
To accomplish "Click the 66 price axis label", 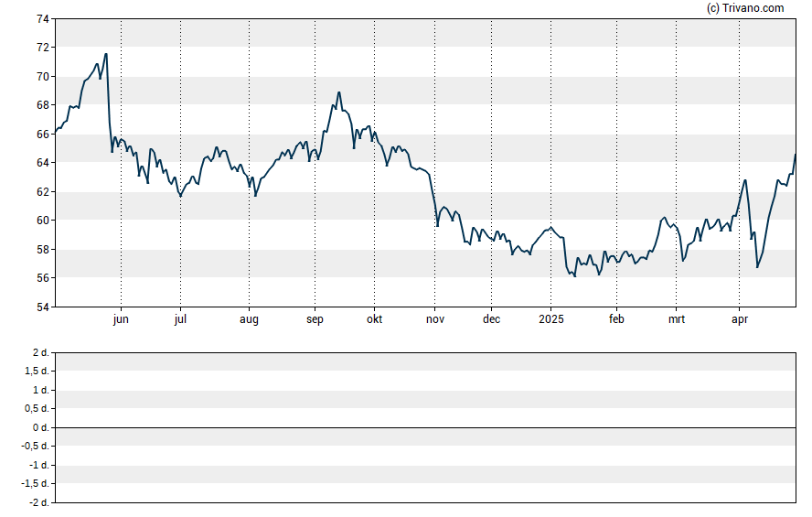I will (x=42, y=135).
